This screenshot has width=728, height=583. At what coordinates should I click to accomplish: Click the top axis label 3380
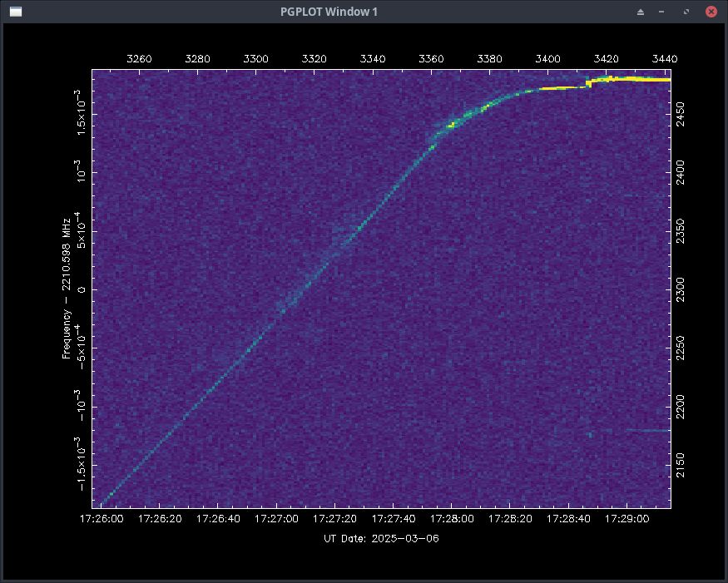[x=490, y=59]
